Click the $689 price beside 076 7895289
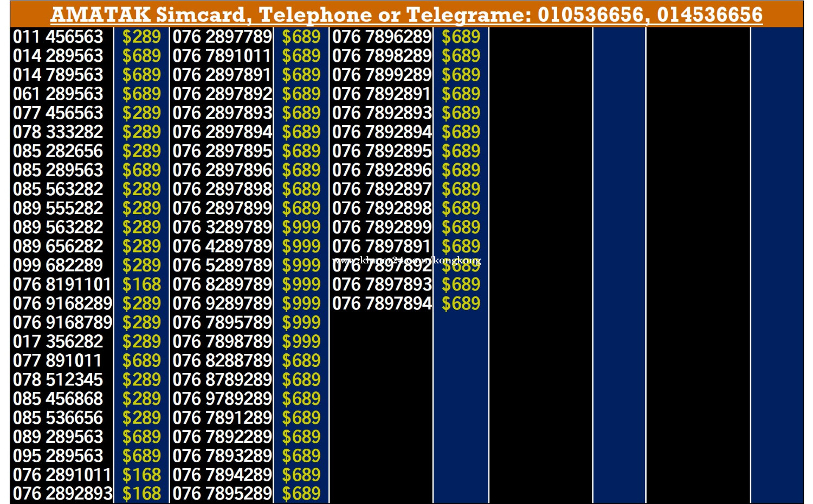813x504 pixels. (301, 494)
